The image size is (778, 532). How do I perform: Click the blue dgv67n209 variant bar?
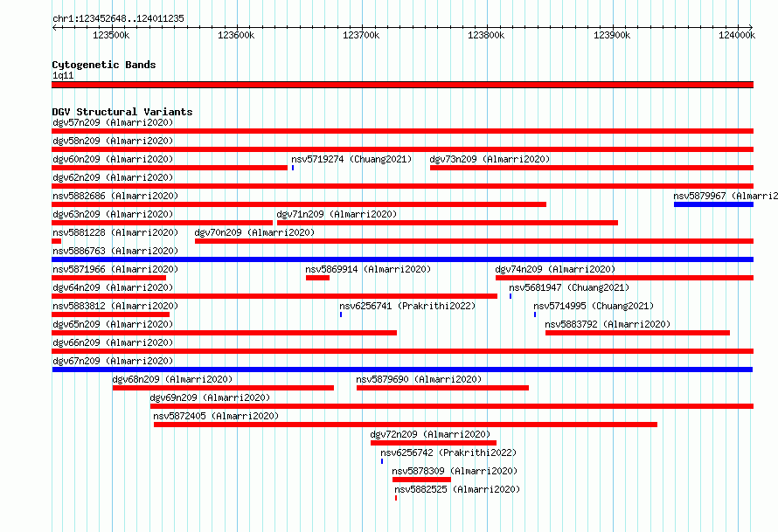(x=402, y=370)
